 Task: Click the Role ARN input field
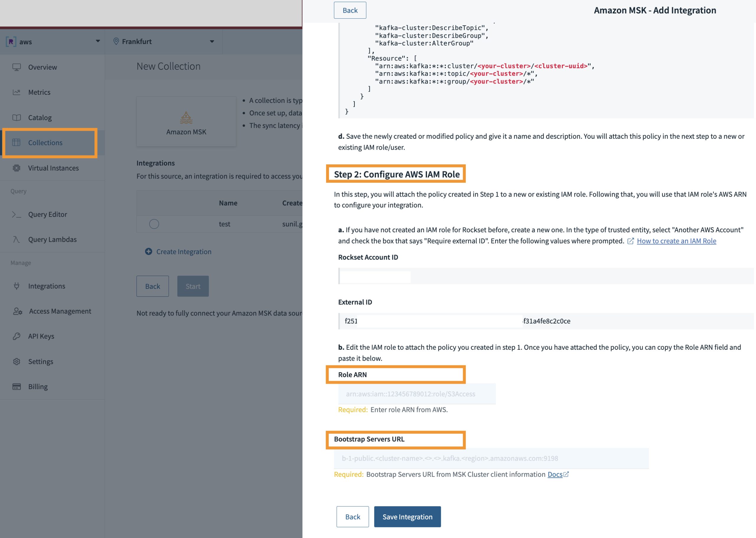[416, 394]
